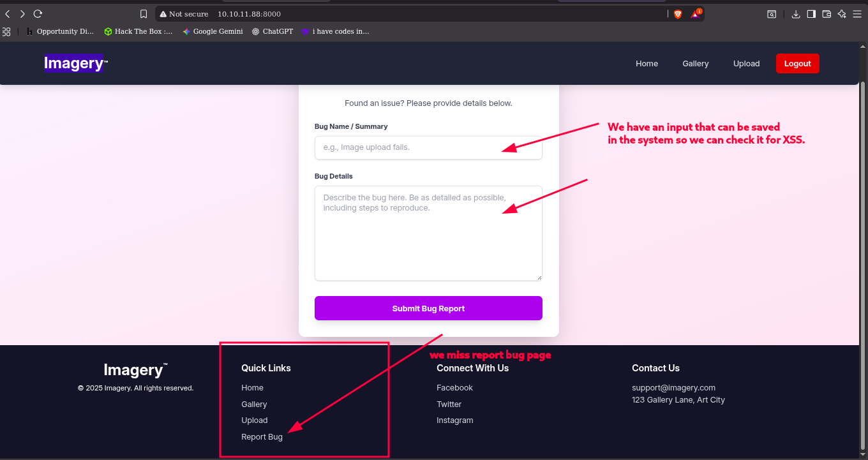Click the Submit Bug Report button
The height and width of the screenshot is (460, 868).
[x=428, y=308]
